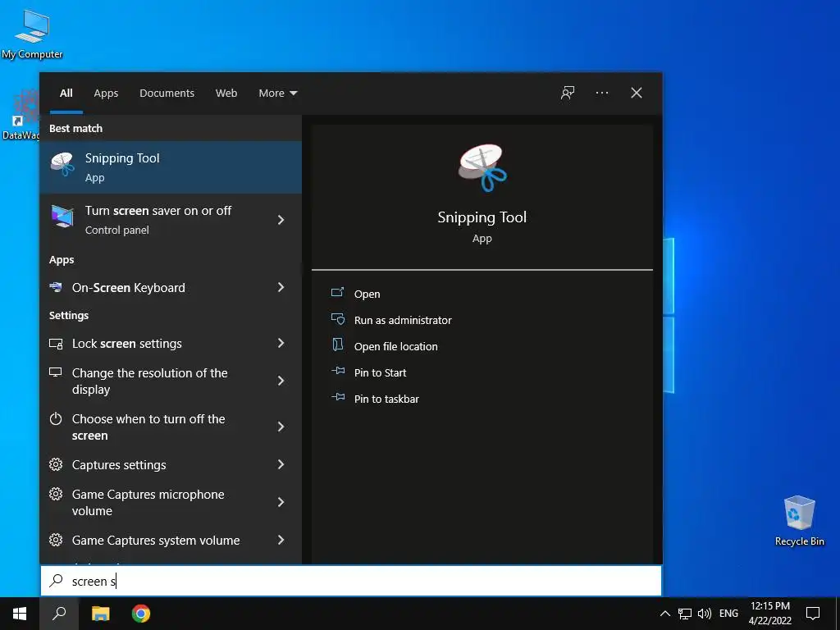Select 'Lock screen settings' result
The height and width of the screenshot is (630, 840).
tap(171, 344)
